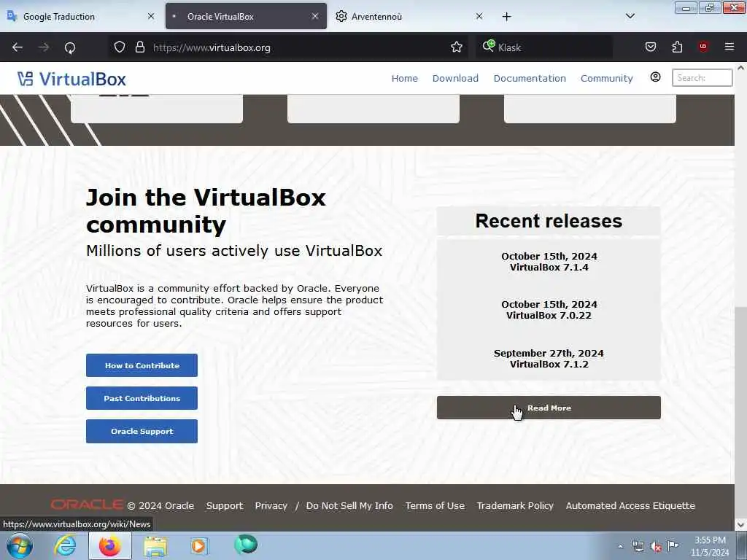Open Windows Start menu orb
Image resolution: width=747 pixels, height=560 pixels.
click(20, 545)
